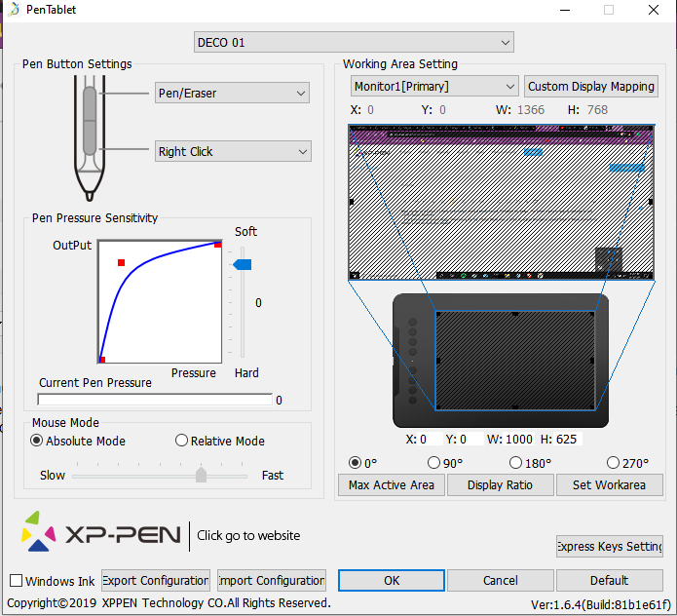Click the Custom Display Mapping button
This screenshot has height=616, width=677.
(591, 87)
